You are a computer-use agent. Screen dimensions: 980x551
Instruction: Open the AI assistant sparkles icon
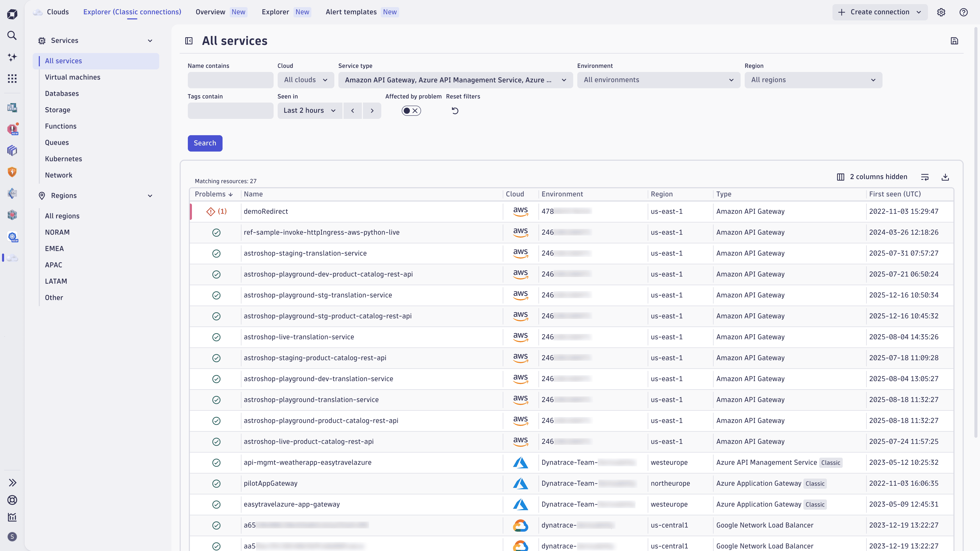tap(12, 57)
